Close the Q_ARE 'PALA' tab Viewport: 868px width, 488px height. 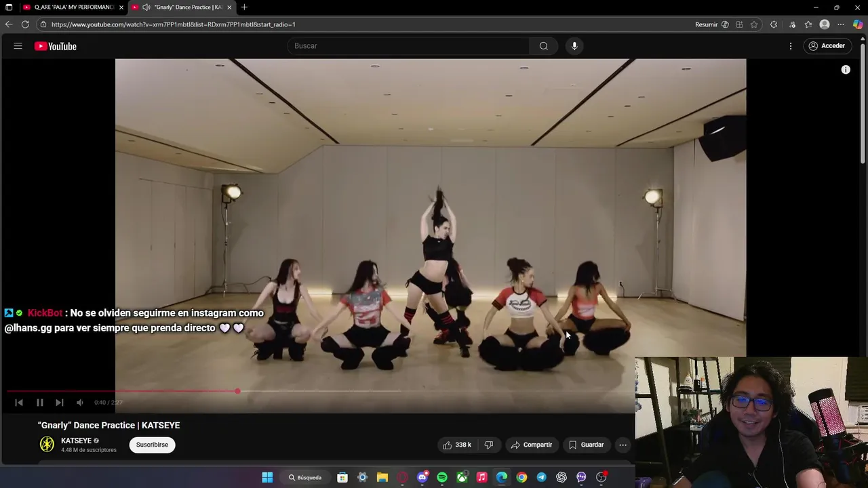(121, 7)
